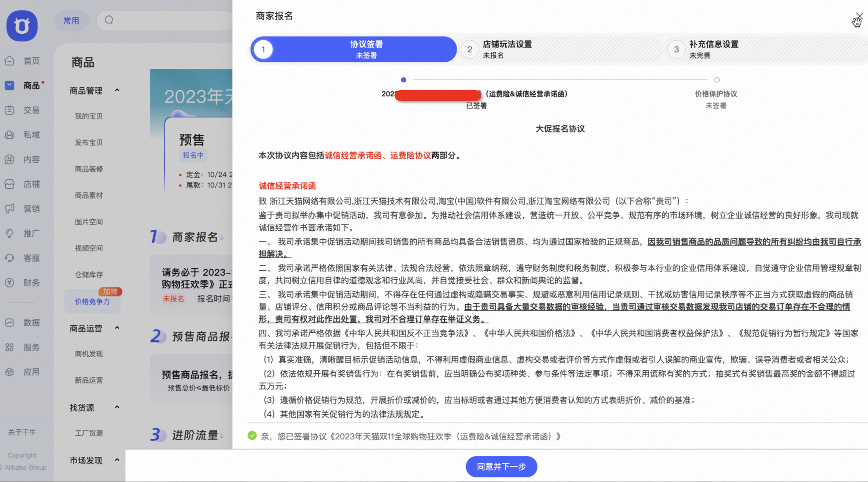Image resolution: width=868 pixels, height=482 pixels.
Task: Click the 加持 badge on 价格竞争力
Action: tap(110, 291)
